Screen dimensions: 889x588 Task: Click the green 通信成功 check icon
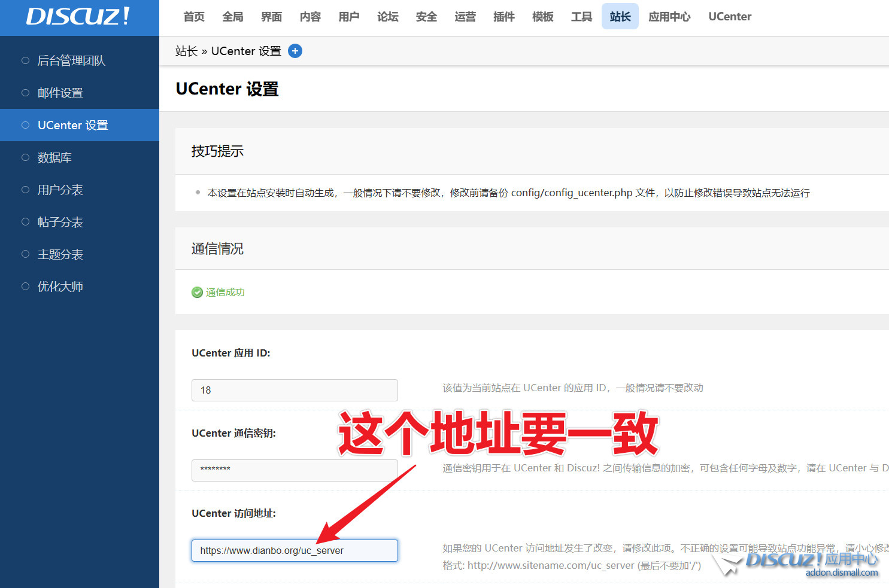197,293
